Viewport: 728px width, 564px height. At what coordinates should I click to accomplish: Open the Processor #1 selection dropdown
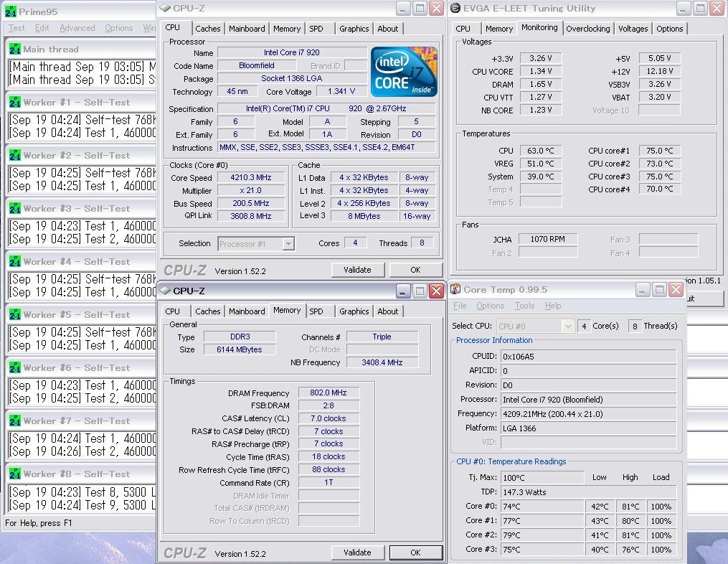256,244
